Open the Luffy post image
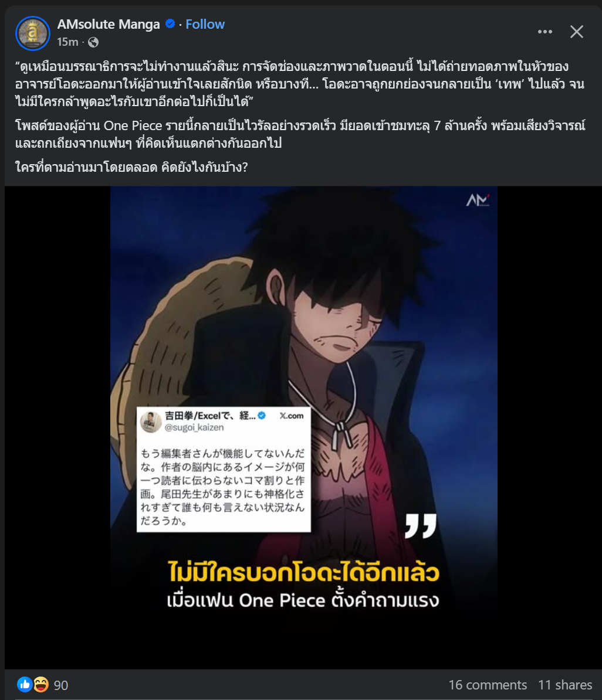 pos(304,427)
